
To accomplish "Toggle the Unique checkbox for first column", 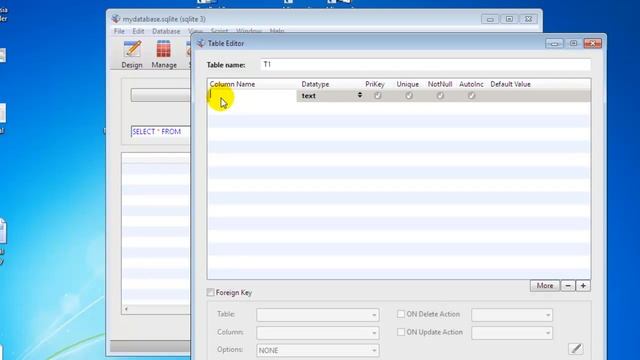I will 409,96.
